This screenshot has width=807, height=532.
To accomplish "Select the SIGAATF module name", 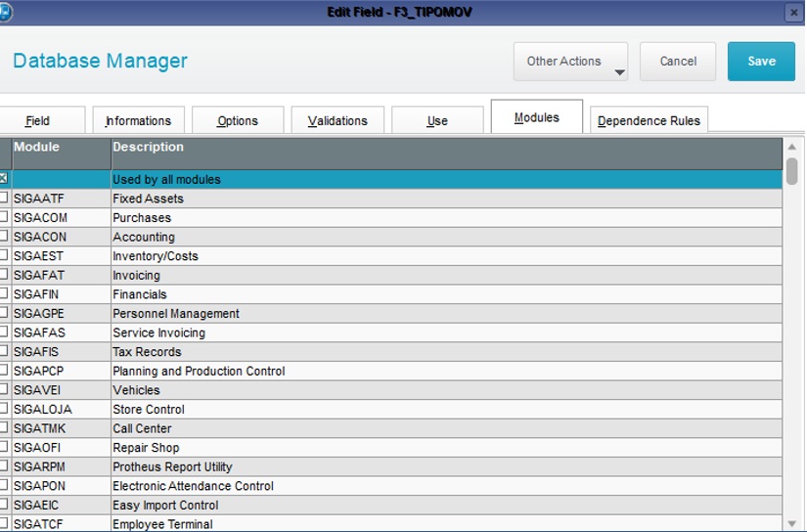I will (39, 199).
